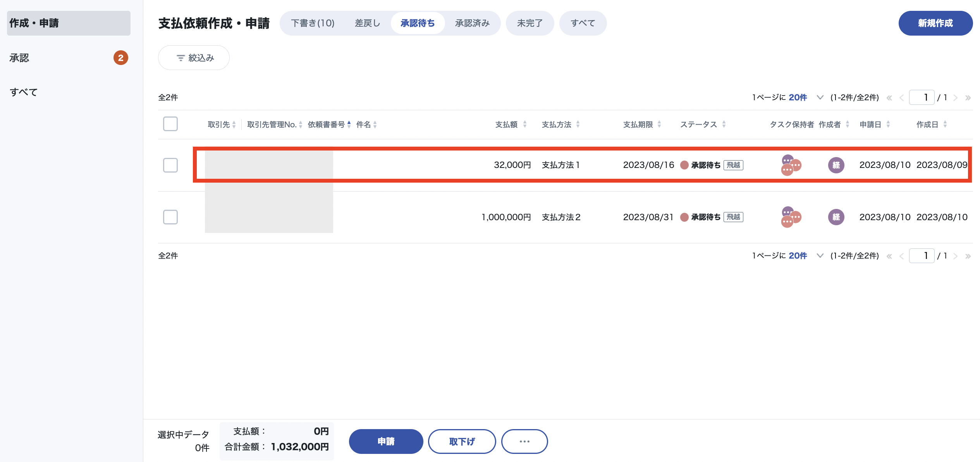The width and height of the screenshot is (980, 462).
Task: Go to previous page in bottom pagination
Action: [902, 256]
